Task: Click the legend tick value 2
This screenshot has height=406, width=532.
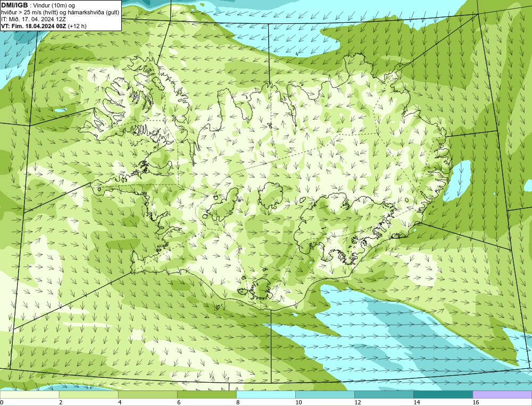Action: click(x=61, y=402)
